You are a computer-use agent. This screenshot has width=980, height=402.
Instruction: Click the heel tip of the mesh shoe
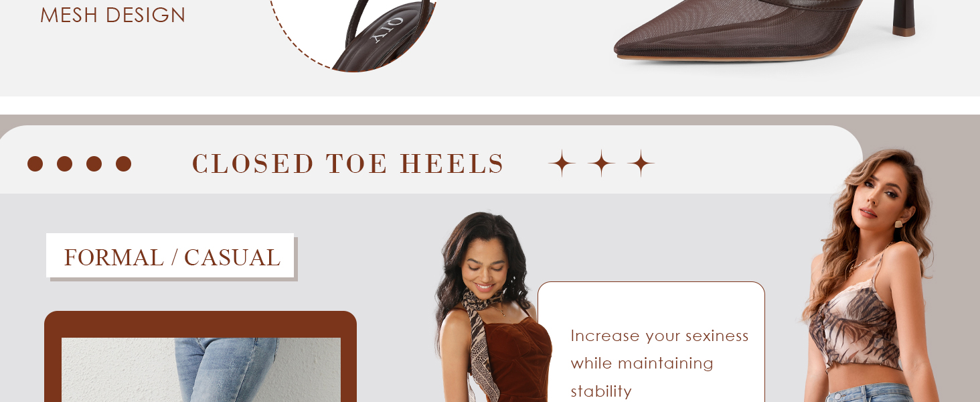904,31
